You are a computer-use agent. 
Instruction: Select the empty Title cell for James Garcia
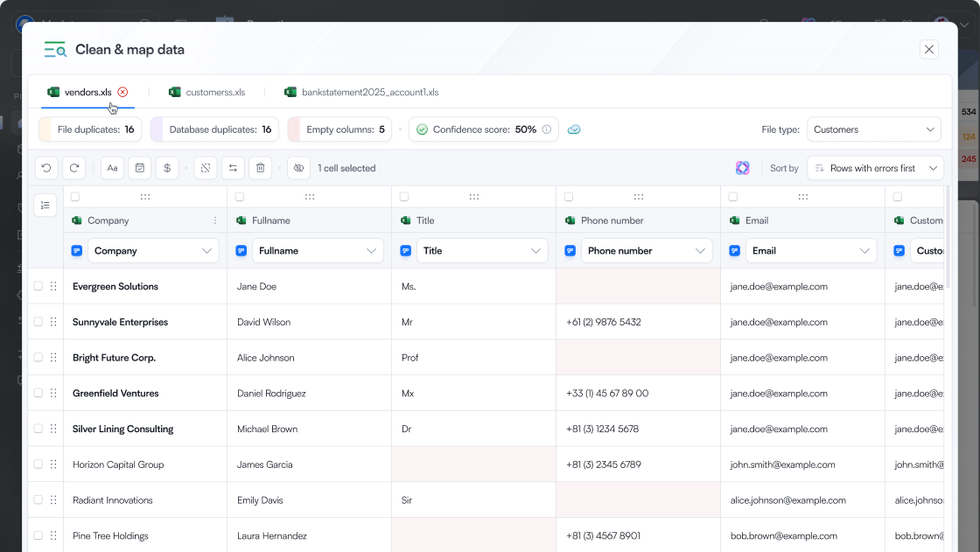pyautogui.click(x=473, y=465)
